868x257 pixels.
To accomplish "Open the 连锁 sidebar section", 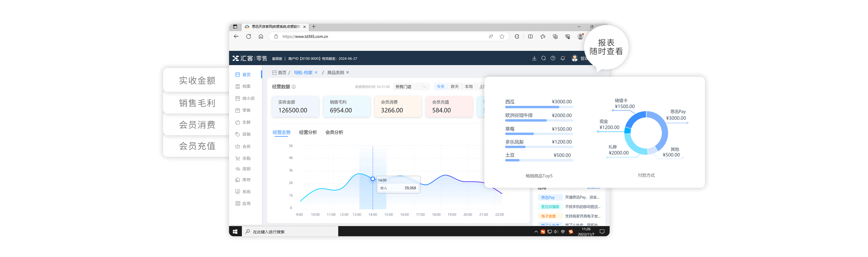I will click(x=243, y=169).
